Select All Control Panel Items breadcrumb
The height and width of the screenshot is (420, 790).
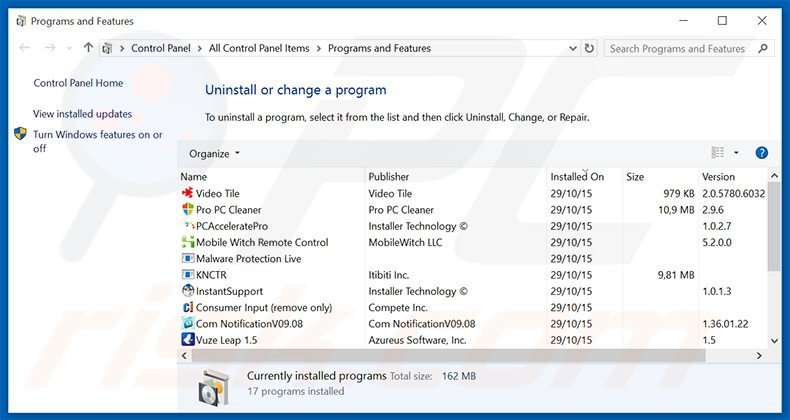(259, 48)
